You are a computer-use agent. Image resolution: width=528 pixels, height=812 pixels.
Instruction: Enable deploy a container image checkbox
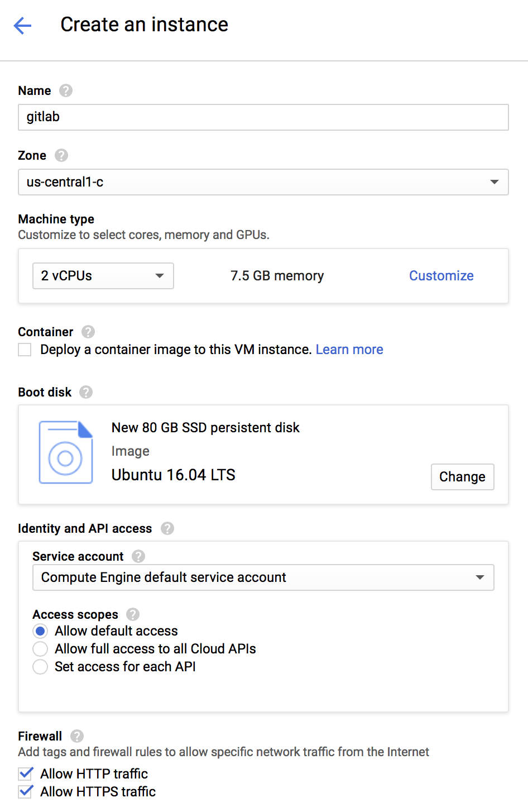point(25,350)
